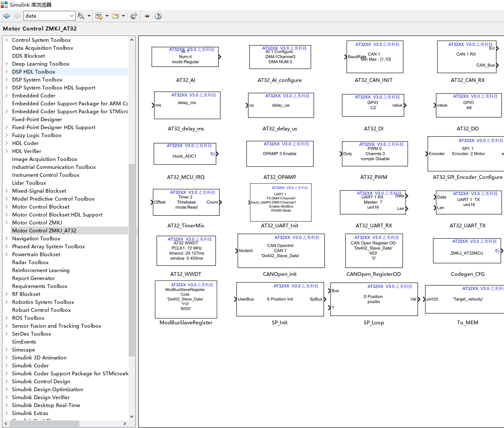Expand Deep Learning Toolbox tree arrow
Viewport: 504px width, 428px height.
click(7, 64)
